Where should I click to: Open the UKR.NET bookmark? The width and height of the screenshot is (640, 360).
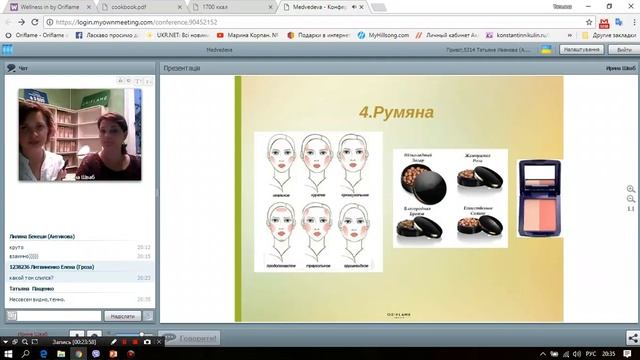coord(178,36)
